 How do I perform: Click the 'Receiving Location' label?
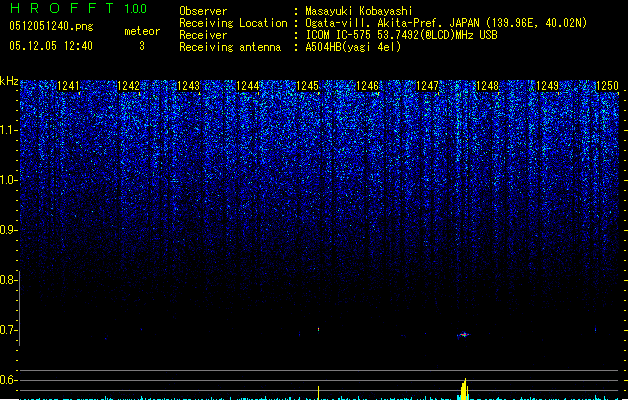233,23
